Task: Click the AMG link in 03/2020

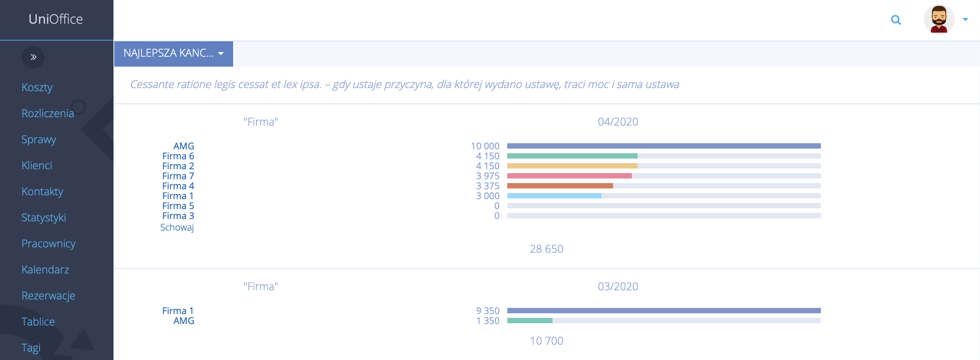Action: click(x=184, y=321)
